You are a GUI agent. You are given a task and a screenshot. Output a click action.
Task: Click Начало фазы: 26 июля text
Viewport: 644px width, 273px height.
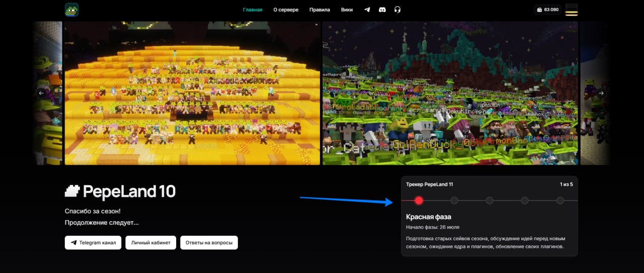coord(433,227)
